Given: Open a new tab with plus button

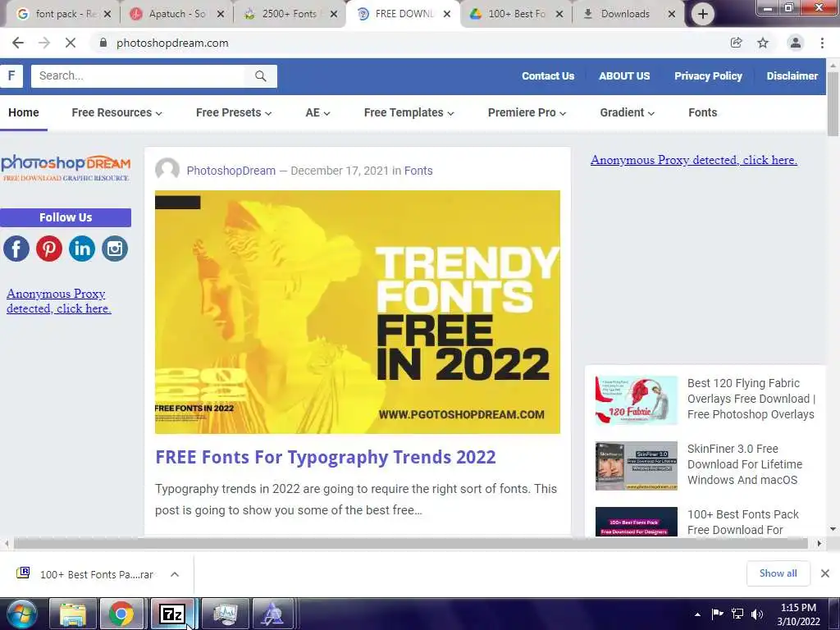Looking at the screenshot, I should pos(702,14).
